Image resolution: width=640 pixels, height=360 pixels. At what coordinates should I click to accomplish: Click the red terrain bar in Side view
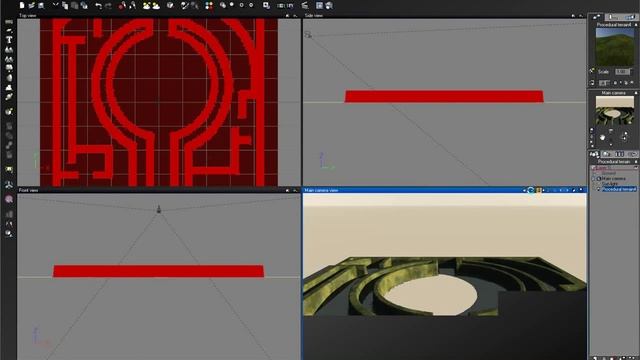(x=444, y=96)
